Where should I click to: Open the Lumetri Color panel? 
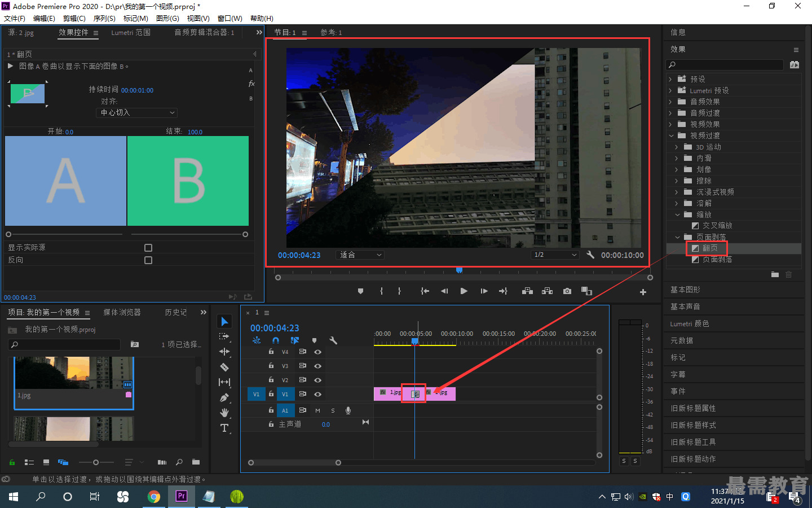pyautogui.click(x=690, y=323)
